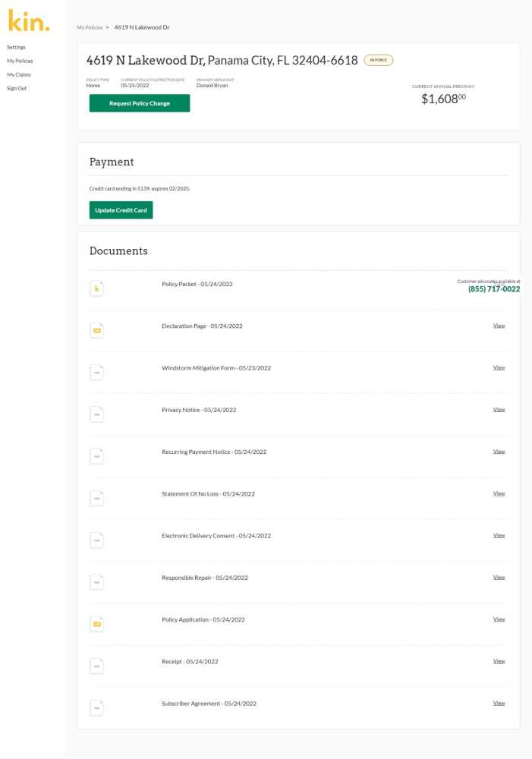
Task: View the Statement Of No Loss
Action: (x=499, y=493)
